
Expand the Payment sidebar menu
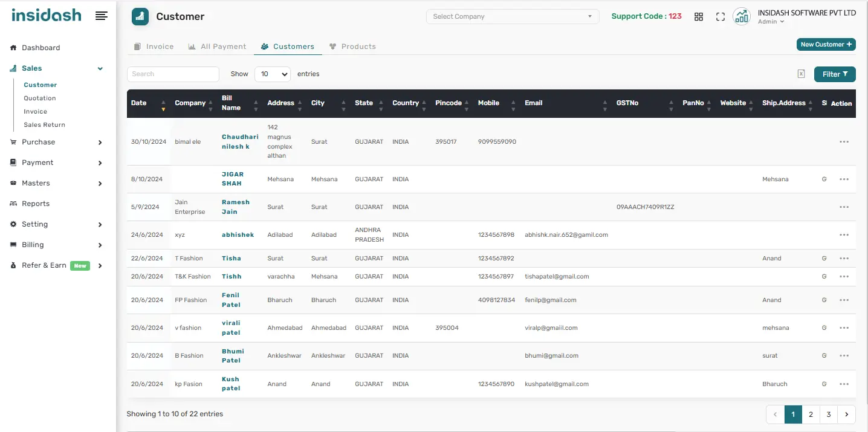tap(57, 163)
